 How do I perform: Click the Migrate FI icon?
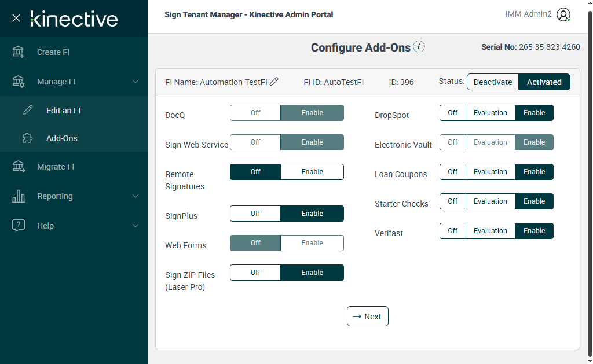pos(18,166)
